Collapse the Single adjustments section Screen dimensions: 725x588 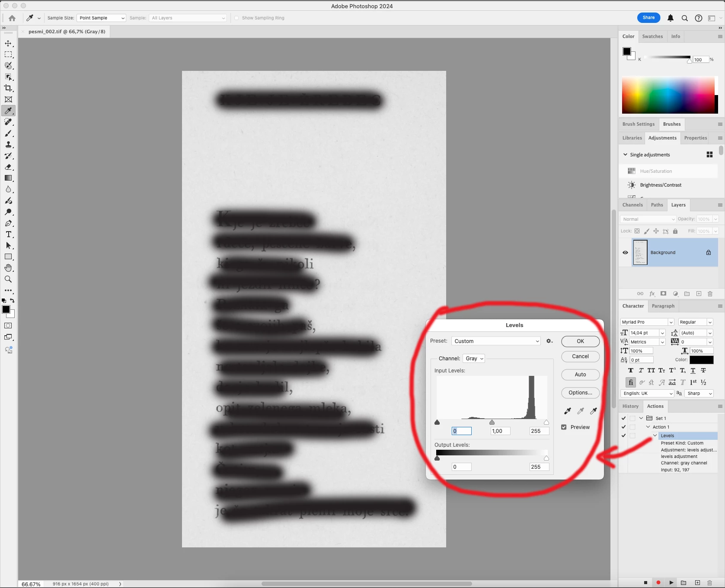pos(625,155)
